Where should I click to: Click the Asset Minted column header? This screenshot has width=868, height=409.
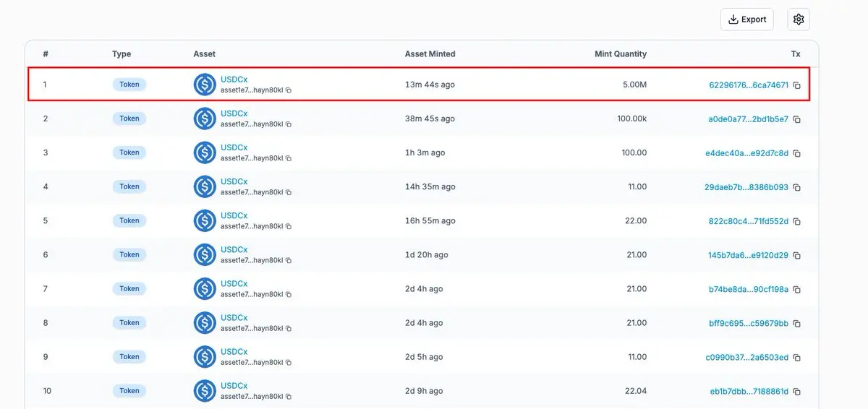tap(430, 54)
